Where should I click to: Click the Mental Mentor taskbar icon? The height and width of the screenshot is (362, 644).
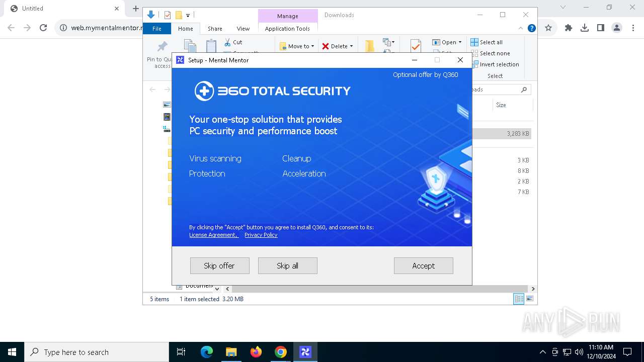[305, 352]
